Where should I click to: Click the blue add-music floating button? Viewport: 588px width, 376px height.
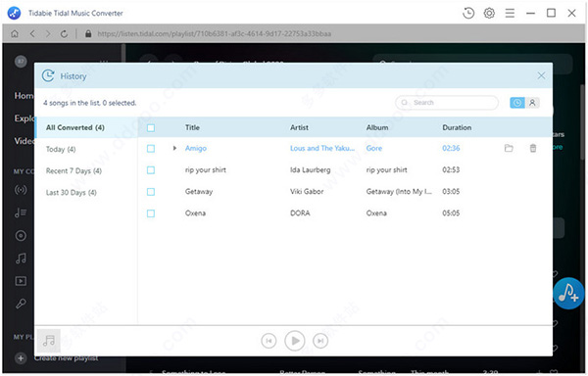pos(568,294)
